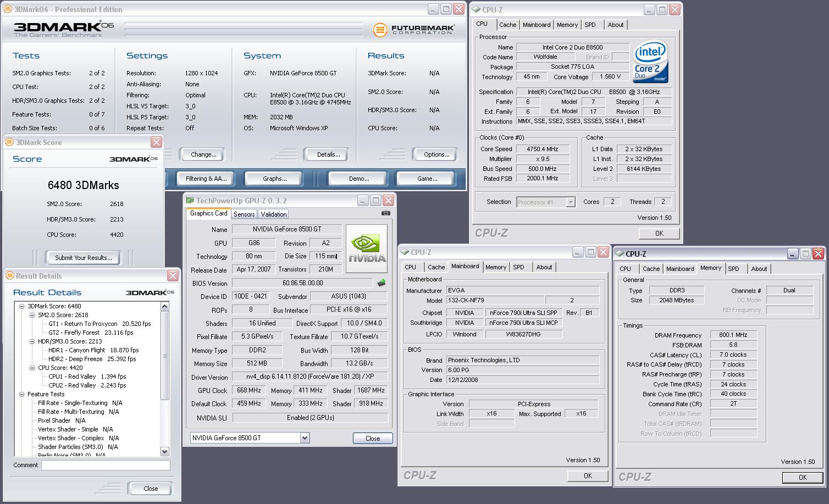Image resolution: width=829 pixels, height=504 pixels.
Task: Collapse the 3DMark Score: 6480 tree node
Action: [21, 306]
